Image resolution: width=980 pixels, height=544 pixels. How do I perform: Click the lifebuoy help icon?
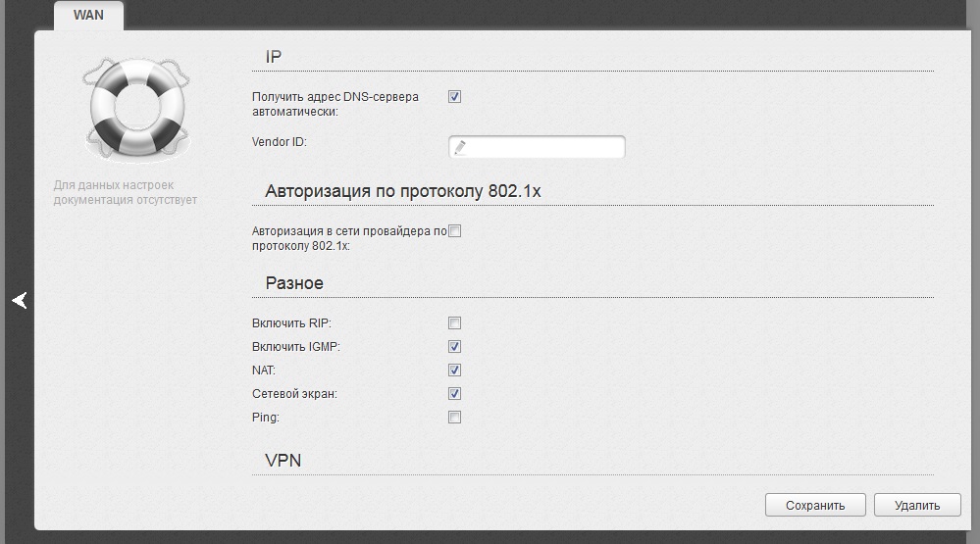click(137, 109)
